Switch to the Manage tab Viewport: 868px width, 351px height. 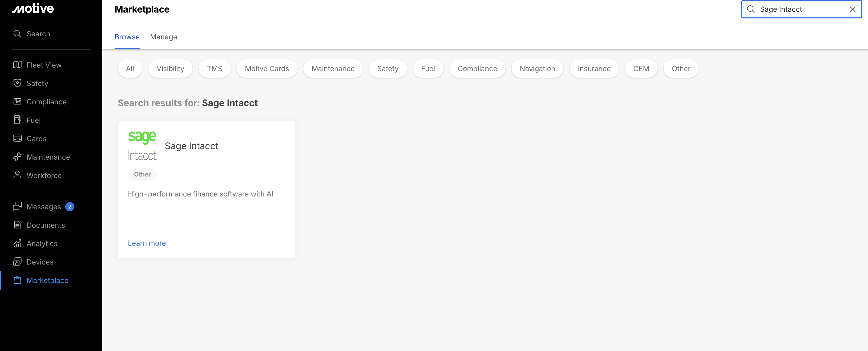[x=163, y=37]
